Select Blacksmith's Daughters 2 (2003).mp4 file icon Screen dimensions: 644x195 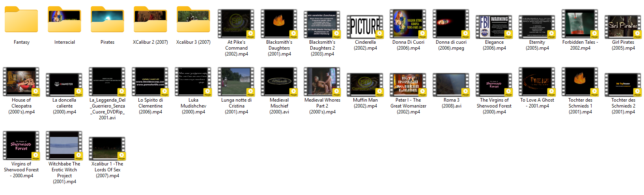[322, 24]
